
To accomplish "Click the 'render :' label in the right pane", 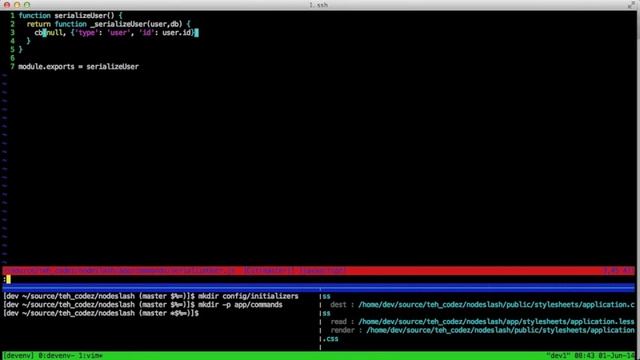I will click(x=346, y=330).
